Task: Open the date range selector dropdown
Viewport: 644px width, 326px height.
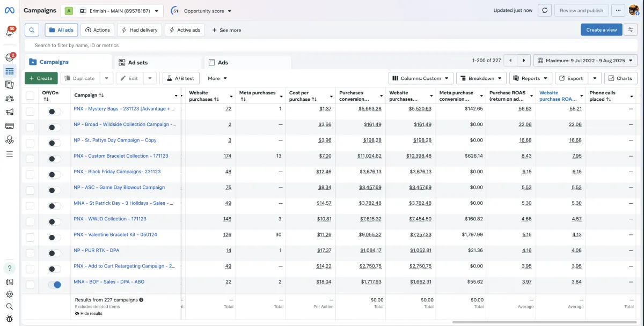Action: [x=586, y=61]
